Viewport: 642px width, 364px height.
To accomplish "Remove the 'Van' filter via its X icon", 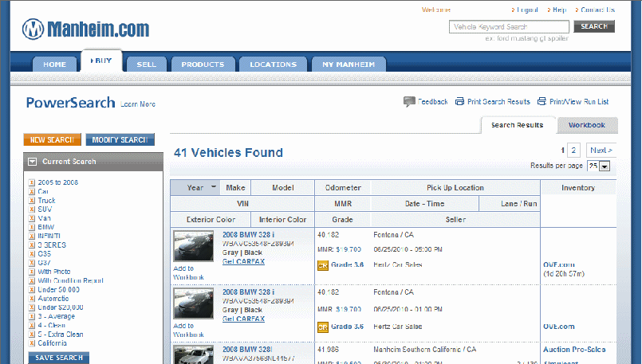I will pos(32,218).
